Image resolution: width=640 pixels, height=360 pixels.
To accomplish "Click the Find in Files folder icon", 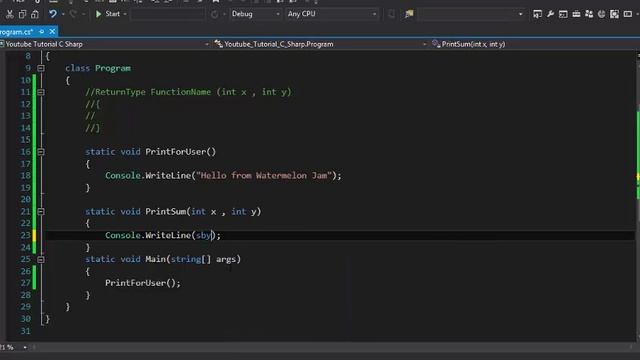I will click(409, 14).
